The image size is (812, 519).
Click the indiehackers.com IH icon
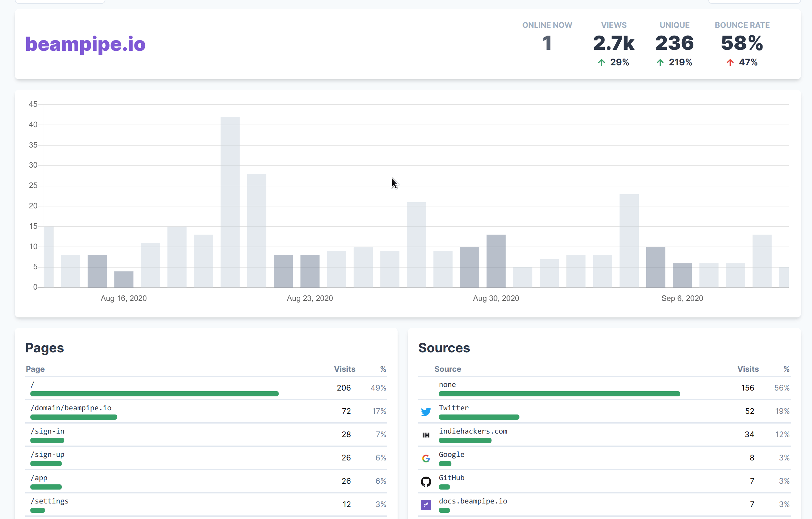tap(426, 435)
